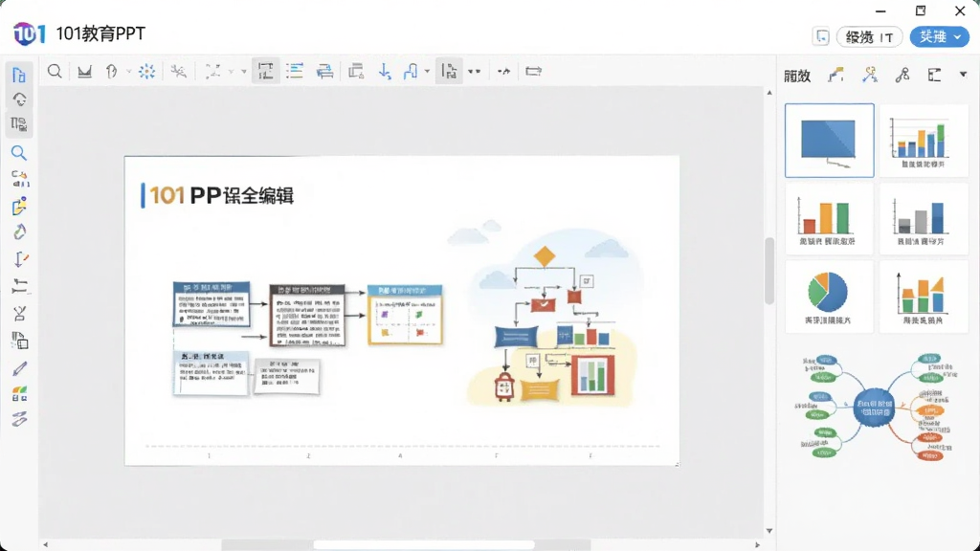Select the mind map template thumbnail
This screenshot has width=980, height=551.
pyautogui.click(x=877, y=408)
